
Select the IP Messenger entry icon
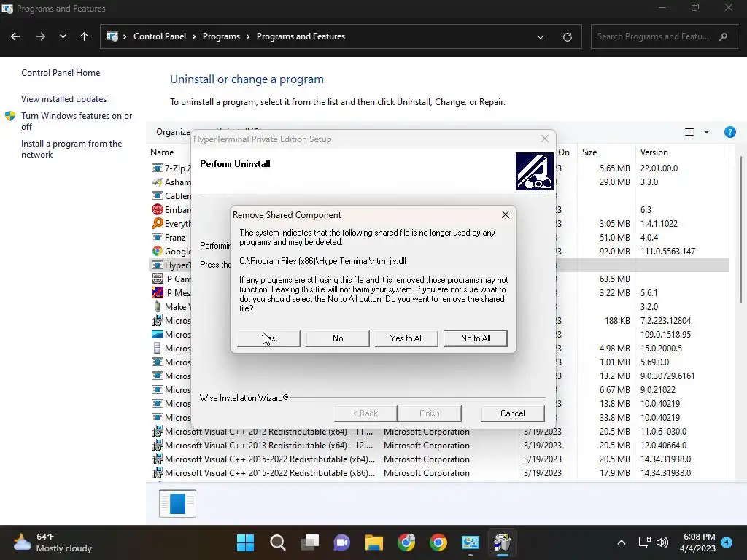tap(158, 293)
